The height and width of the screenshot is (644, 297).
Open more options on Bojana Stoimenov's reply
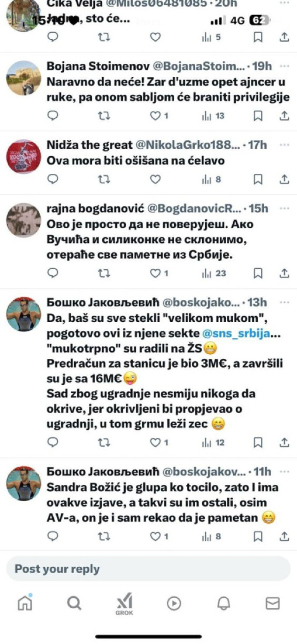click(x=284, y=66)
